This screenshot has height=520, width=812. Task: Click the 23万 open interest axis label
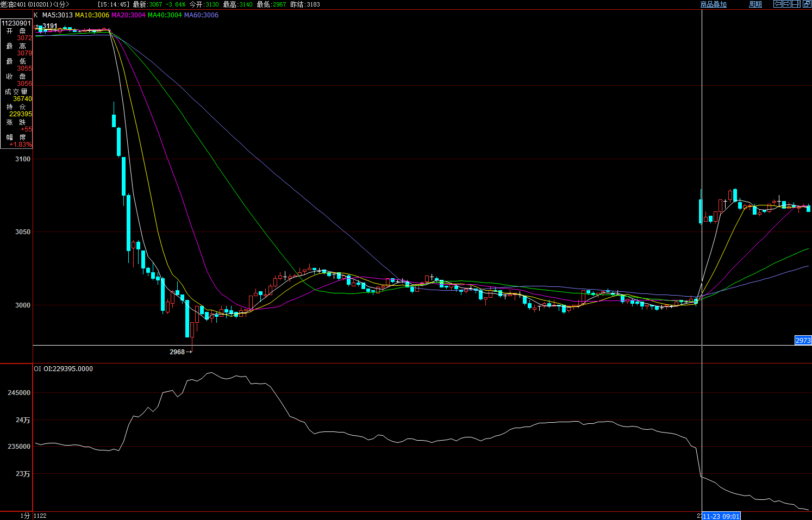[23, 474]
